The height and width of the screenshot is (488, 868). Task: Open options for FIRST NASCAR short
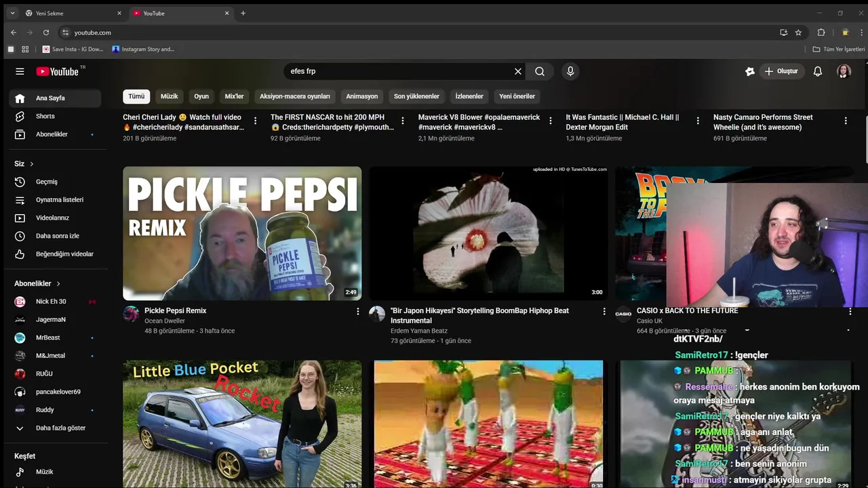[x=403, y=121]
